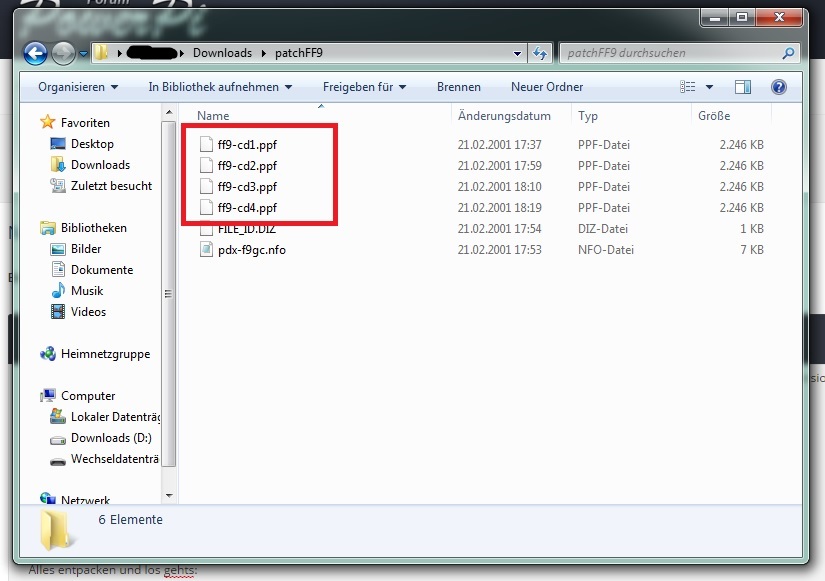This screenshot has height=581, width=825.
Task: Open the help question mark icon
Action: pyautogui.click(x=779, y=87)
